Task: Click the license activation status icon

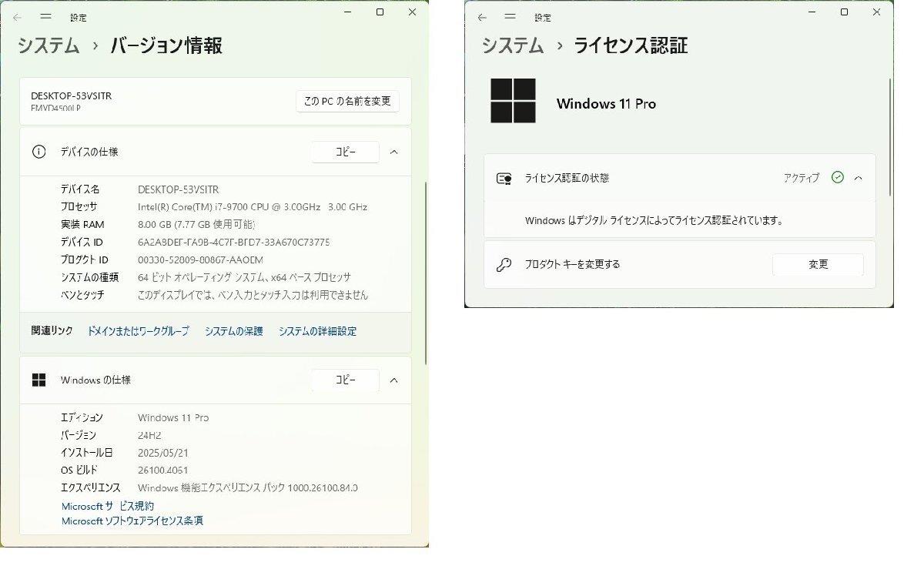Action: (x=504, y=178)
